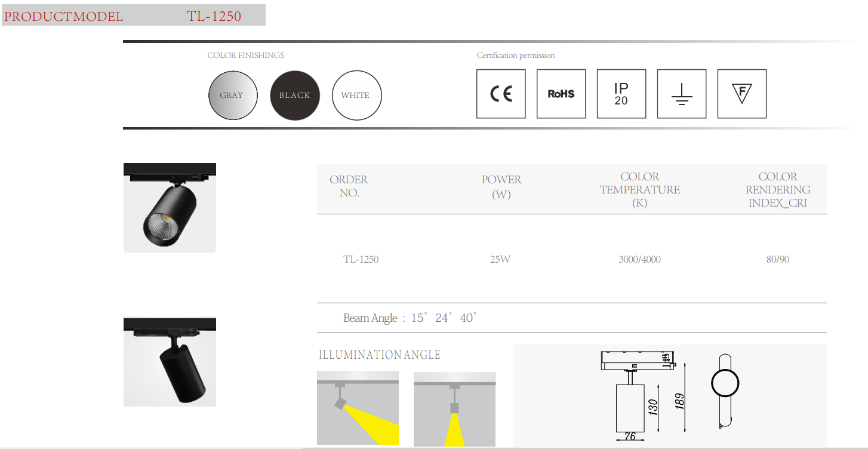
Task: Click the PRODUCT MODEL header bar
Action: pyautogui.click(x=133, y=15)
